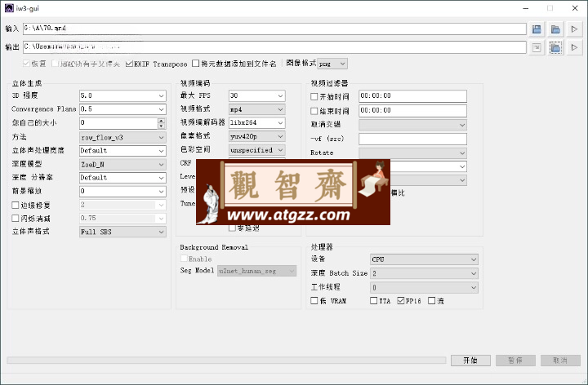Click the Background Removal group label
The width and height of the screenshot is (588, 385).
pos(214,247)
